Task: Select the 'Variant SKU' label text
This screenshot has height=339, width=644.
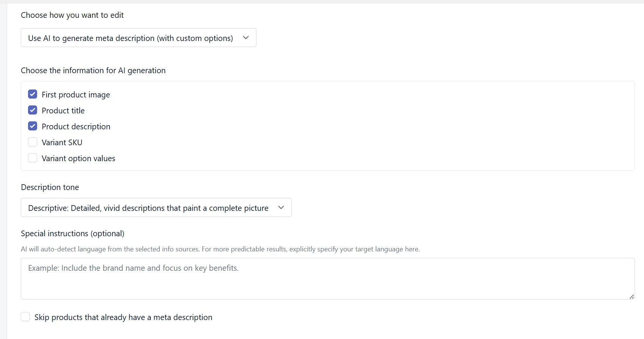Action: 62,142
